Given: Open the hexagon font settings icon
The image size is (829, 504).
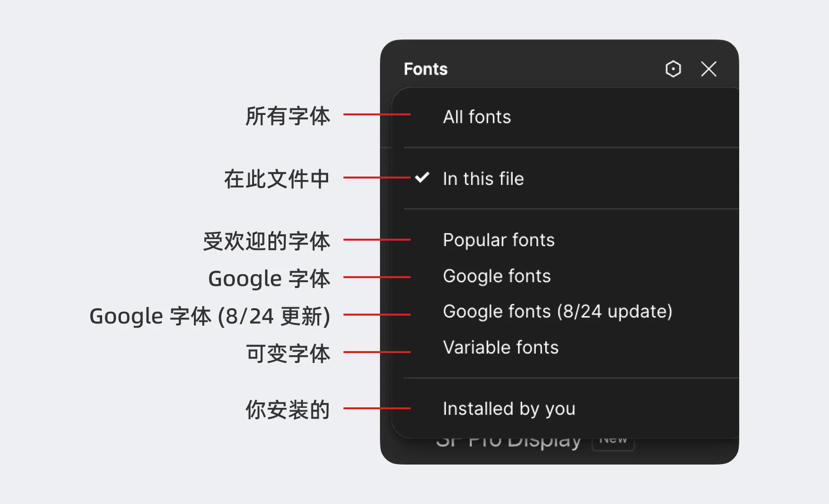Looking at the screenshot, I should [x=673, y=69].
